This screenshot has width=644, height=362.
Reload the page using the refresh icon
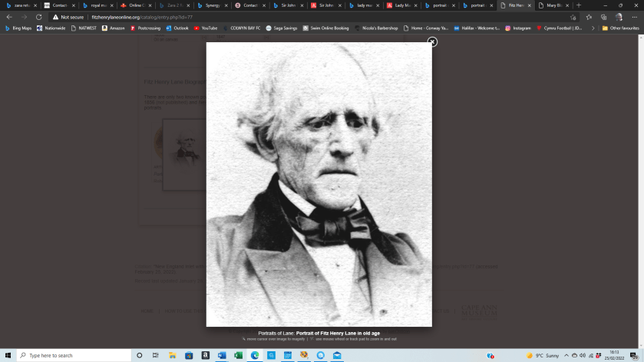click(38, 17)
